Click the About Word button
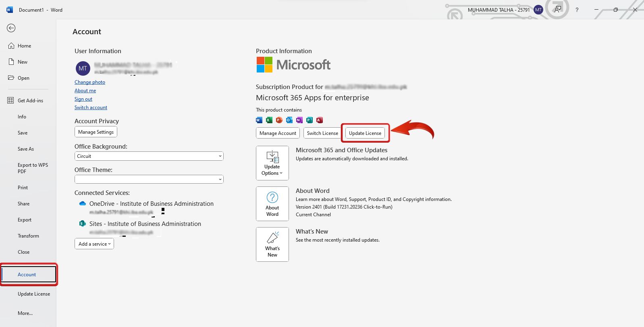The image size is (644, 327). 272,204
